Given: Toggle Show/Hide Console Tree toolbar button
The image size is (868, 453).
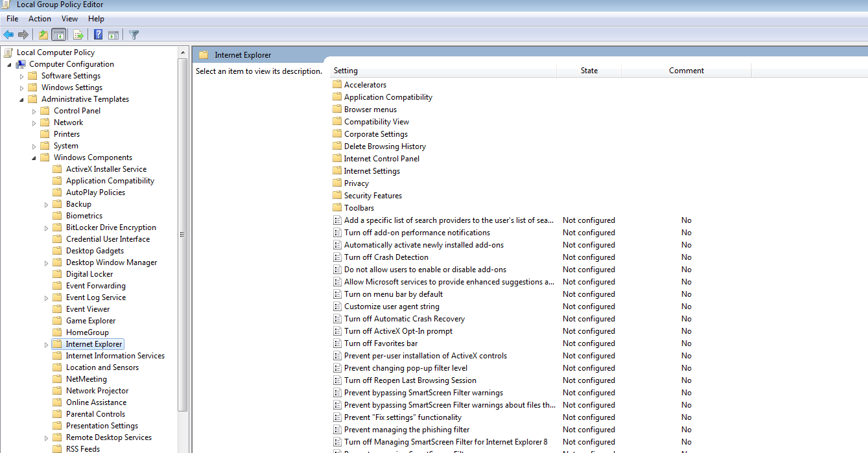Looking at the screenshot, I should (58, 35).
